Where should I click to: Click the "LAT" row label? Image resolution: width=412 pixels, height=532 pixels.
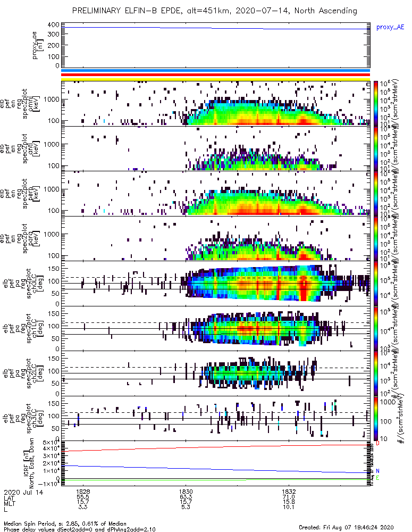coord(10,498)
